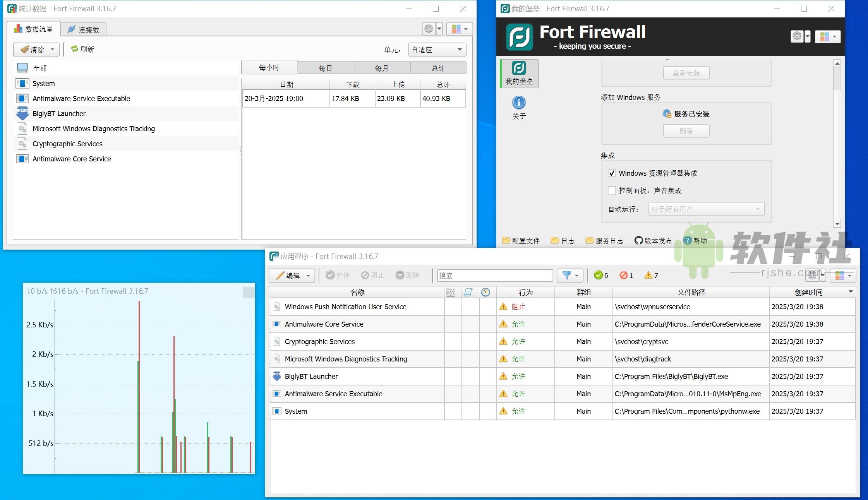This screenshot has height=500, width=868.
Task: Open the 编辑 dropdown in 应用程序
Action: tap(292, 276)
